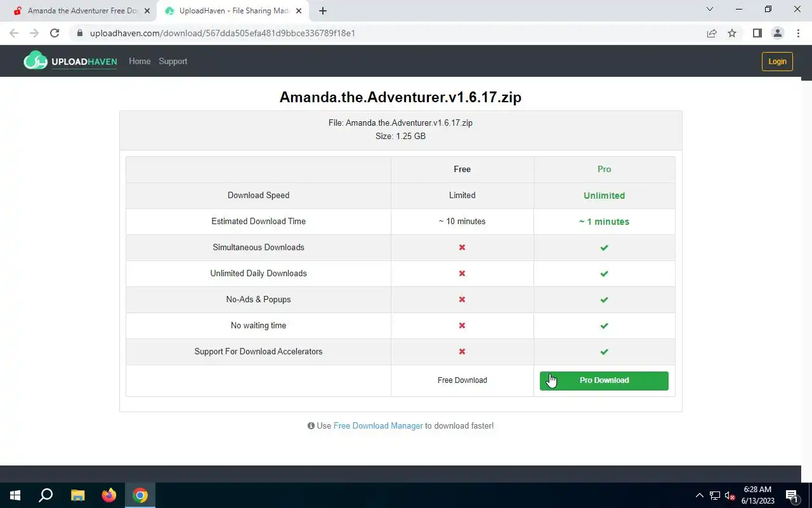Toggle the browser side panel icon

[x=757, y=33]
